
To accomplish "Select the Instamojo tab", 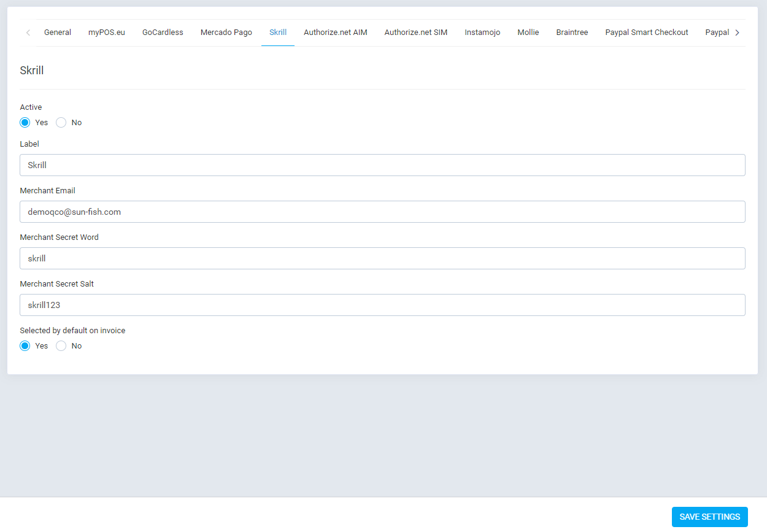I will click(482, 32).
